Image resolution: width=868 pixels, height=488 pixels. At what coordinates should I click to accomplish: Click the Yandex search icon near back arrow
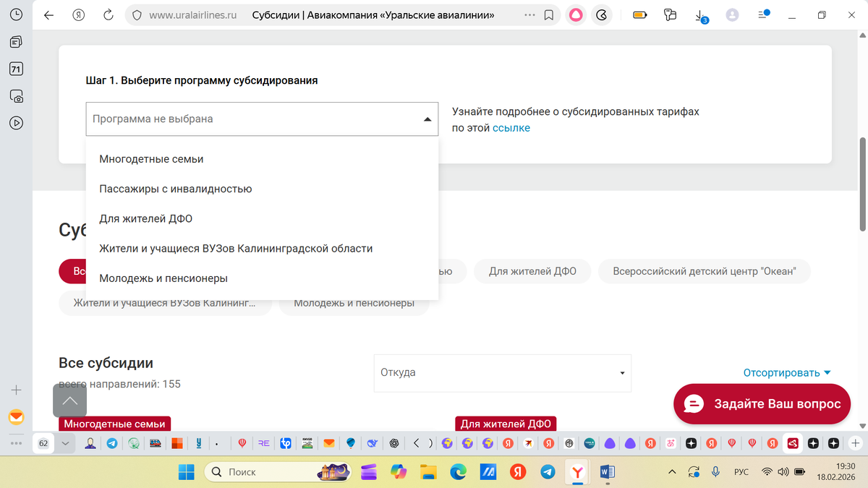point(79,14)
